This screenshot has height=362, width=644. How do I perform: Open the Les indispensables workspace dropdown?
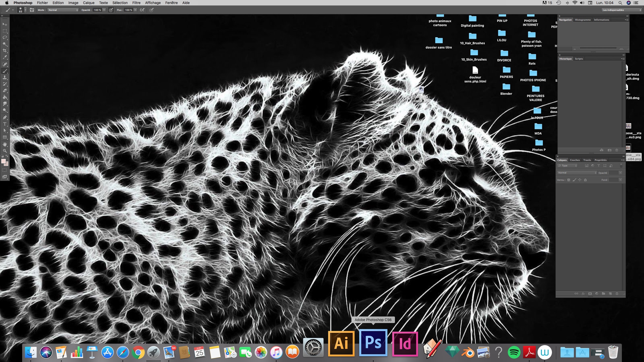(x=621, y=10)
